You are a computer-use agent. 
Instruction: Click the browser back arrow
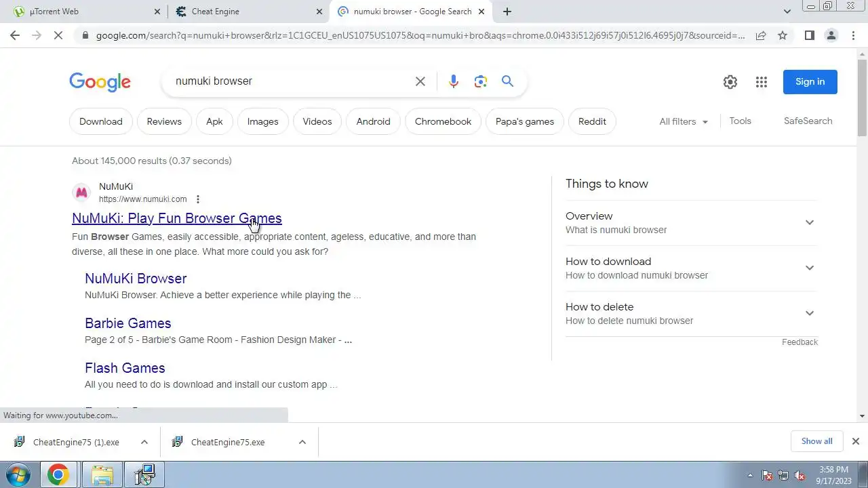15,35
